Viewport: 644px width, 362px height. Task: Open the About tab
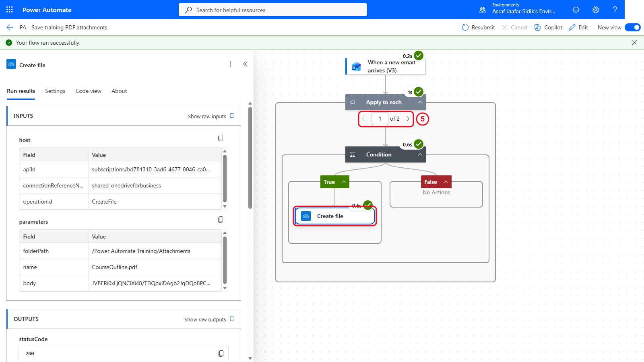[119, 91]
